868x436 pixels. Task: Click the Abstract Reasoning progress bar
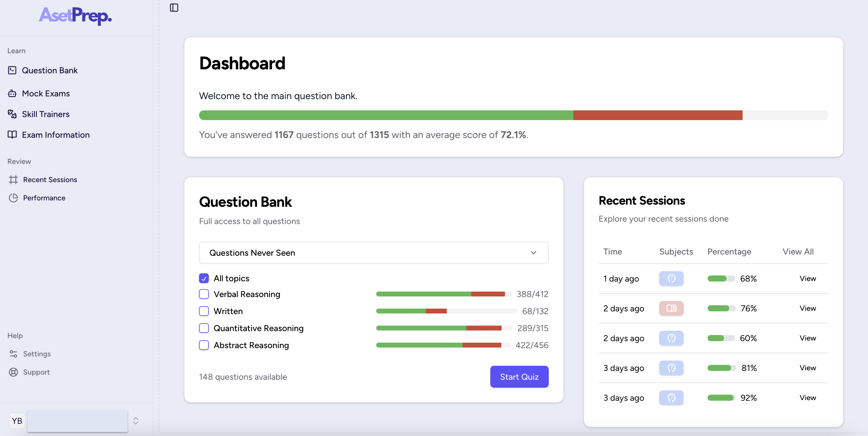[443, 345]
